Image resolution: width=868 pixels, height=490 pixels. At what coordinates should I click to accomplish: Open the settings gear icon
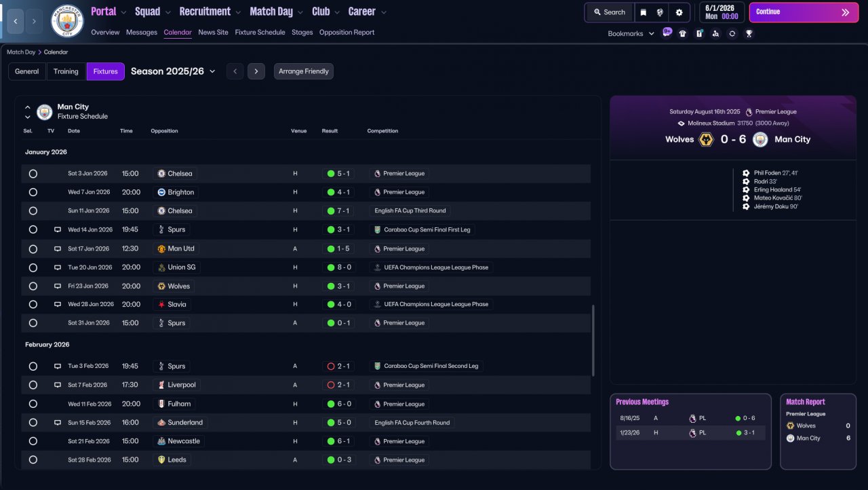click(x=679, y=12)
